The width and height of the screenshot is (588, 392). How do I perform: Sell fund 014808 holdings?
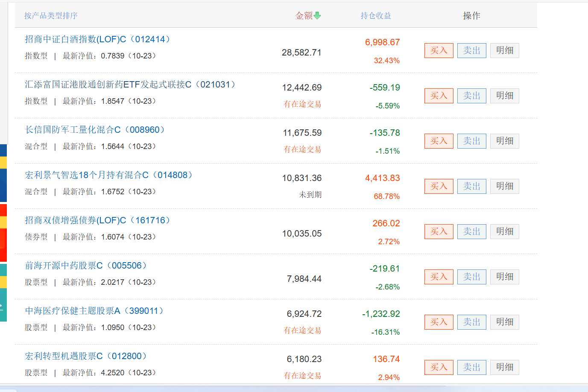pyautogui.click(x=472, y=186)
